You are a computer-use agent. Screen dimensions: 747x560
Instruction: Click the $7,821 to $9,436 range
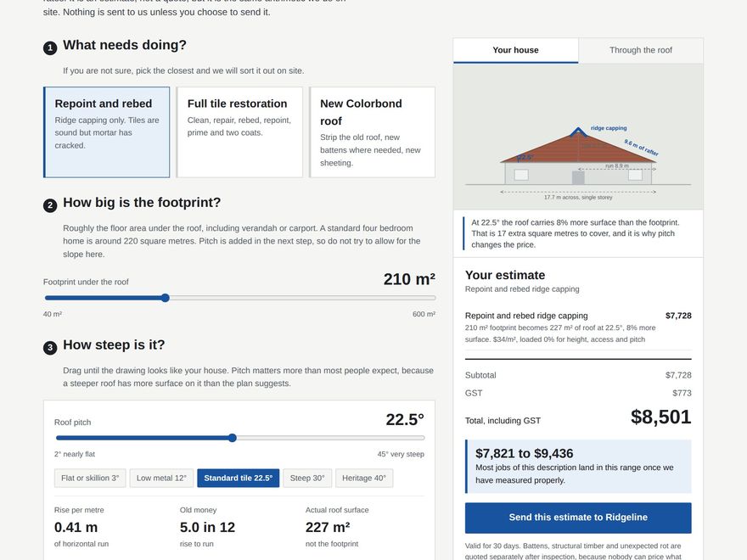pyautogui.click(x=524, y=453)
